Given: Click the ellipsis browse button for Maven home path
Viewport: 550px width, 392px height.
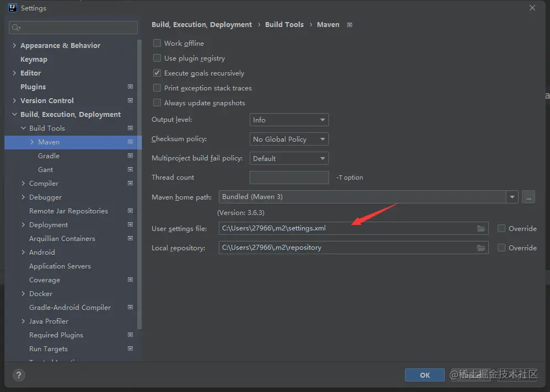Looking at the screenshot, I should 529,197.
